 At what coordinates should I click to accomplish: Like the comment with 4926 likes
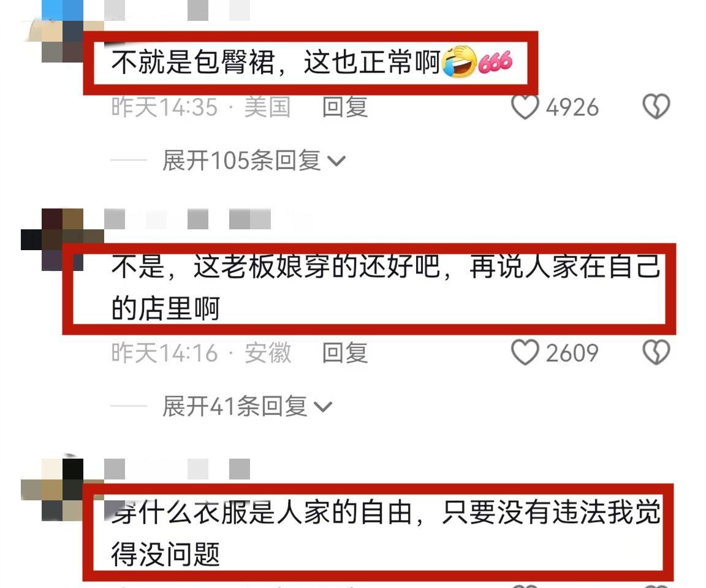525,107
